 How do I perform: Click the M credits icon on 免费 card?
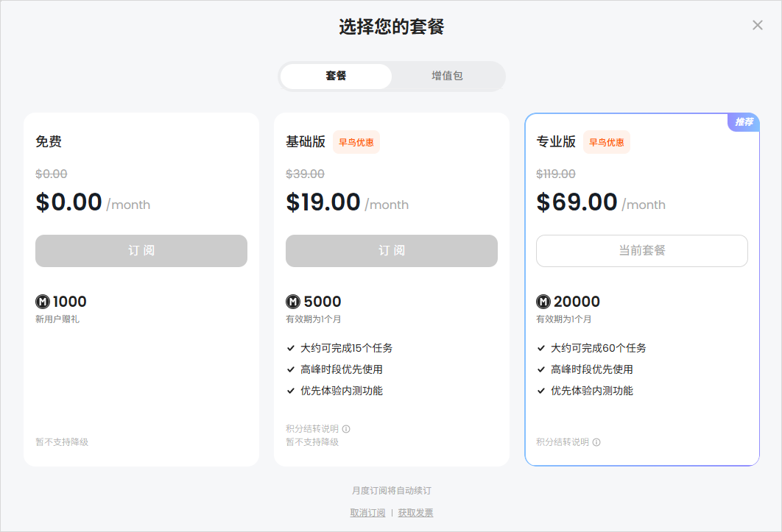42,301
